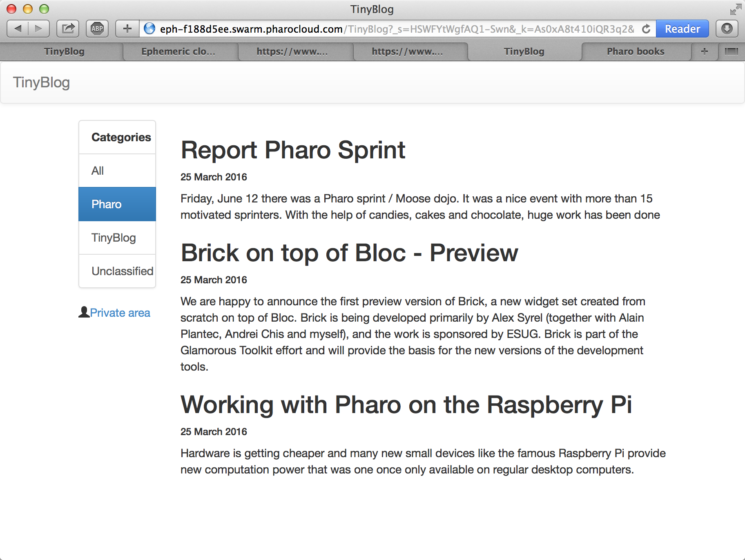Open the Share button in the toolbar
The height and width of the screenshot is (560, 745).
[x=68, y=29]
